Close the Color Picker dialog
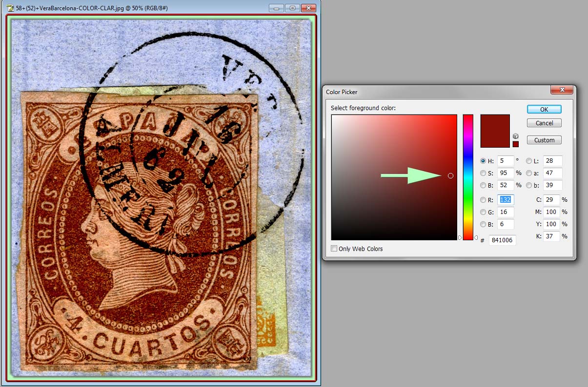Viewport: 588px width, 387px height. 562,90
